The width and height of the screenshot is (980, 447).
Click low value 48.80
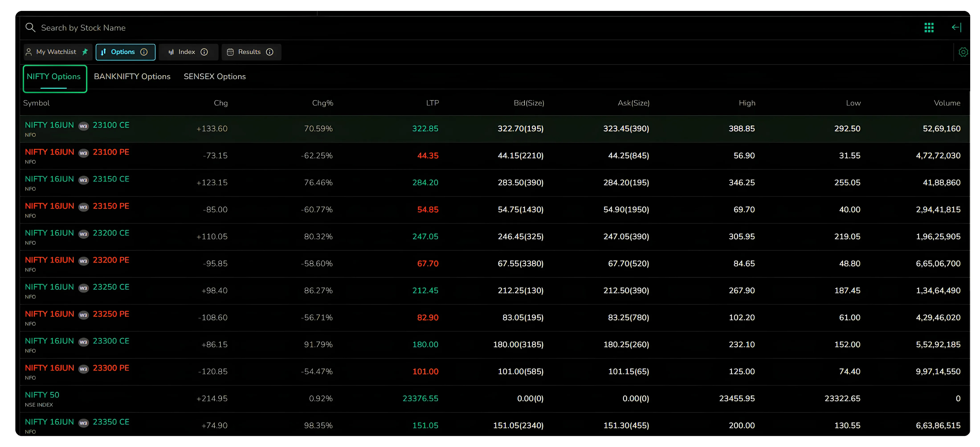pyautogui.click(x=849, y=264)
